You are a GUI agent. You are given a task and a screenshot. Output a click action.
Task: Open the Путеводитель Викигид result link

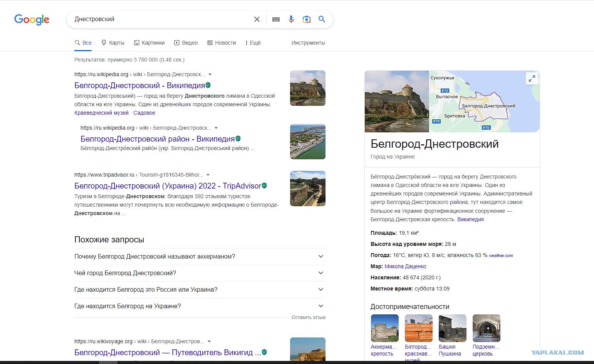168,352
